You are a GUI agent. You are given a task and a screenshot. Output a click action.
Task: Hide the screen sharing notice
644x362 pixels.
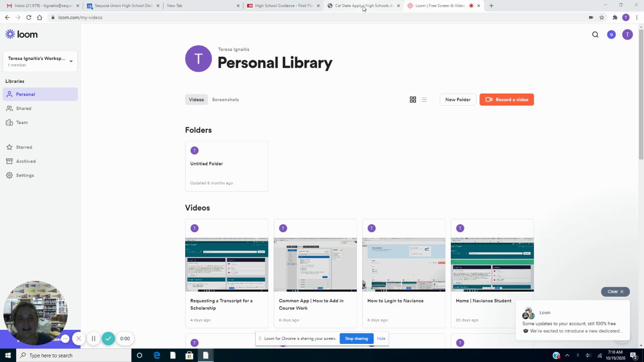(x=381, y=338)
